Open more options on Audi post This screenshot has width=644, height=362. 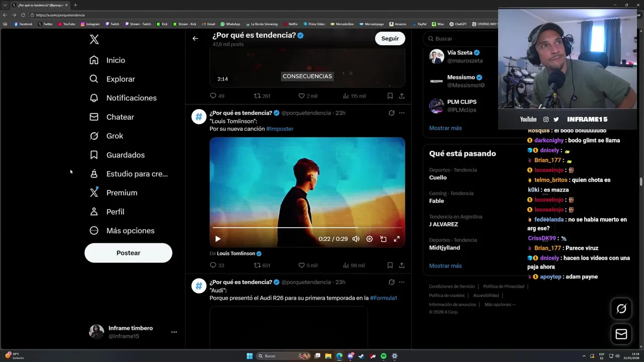[x=401, y=282]
